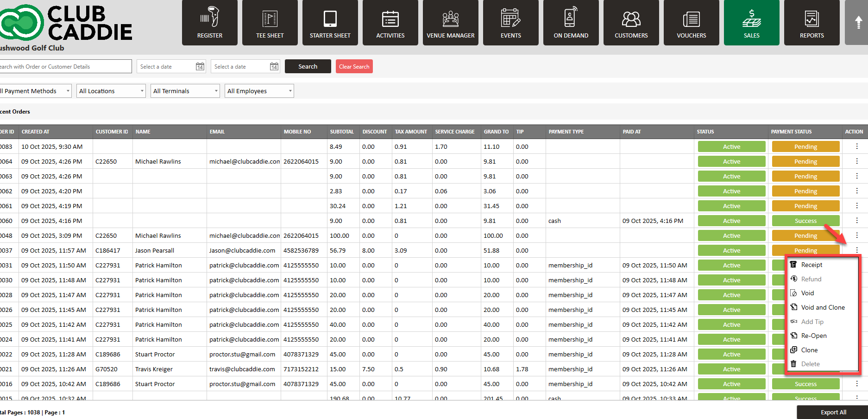This screenshot has height=419, width=868.
Task: Expand the All Employees dropdown
Action: 259,91
